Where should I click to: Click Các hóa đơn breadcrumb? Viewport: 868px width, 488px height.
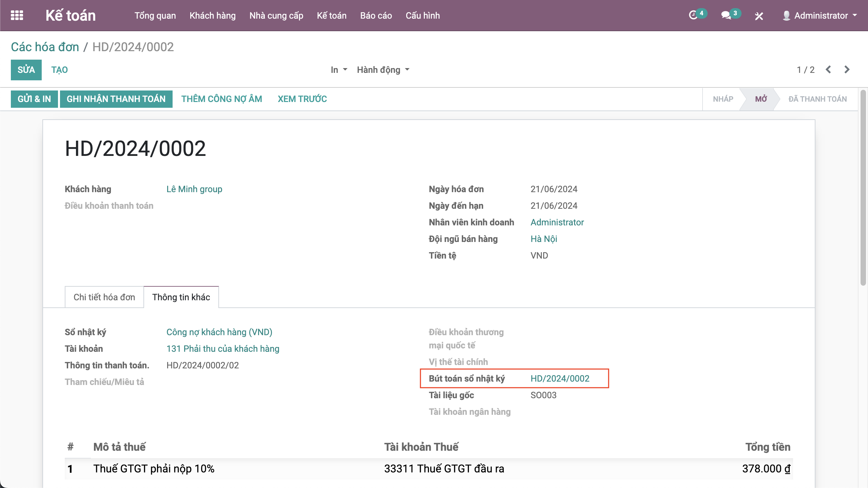point(45,47)
